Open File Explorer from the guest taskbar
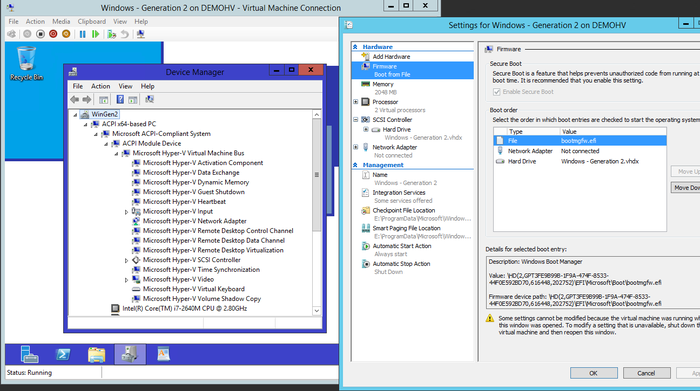Image resolution: width=700 pixels, height=391 pixels. point(96,354)
